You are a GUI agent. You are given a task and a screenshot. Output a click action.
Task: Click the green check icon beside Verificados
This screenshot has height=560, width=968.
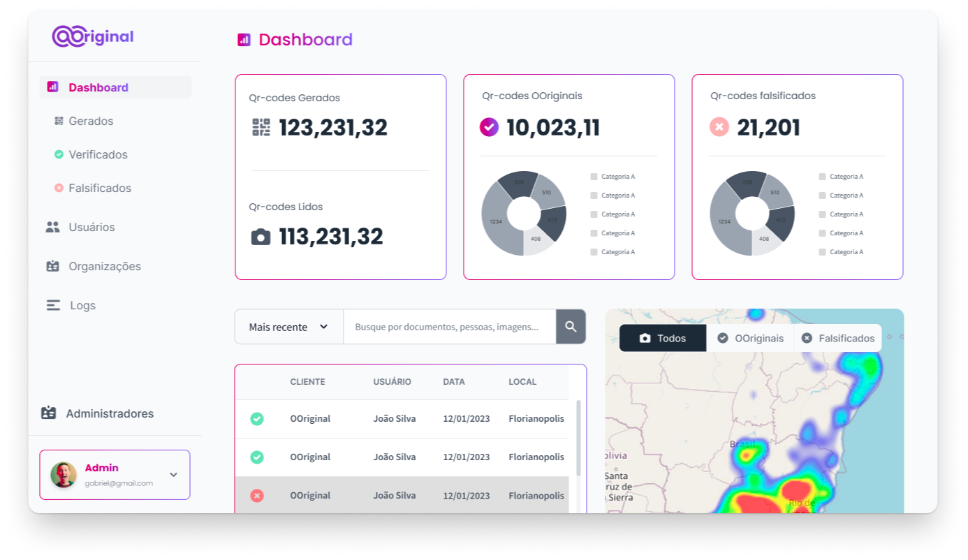pyautogui.click(x=59, y=154)
